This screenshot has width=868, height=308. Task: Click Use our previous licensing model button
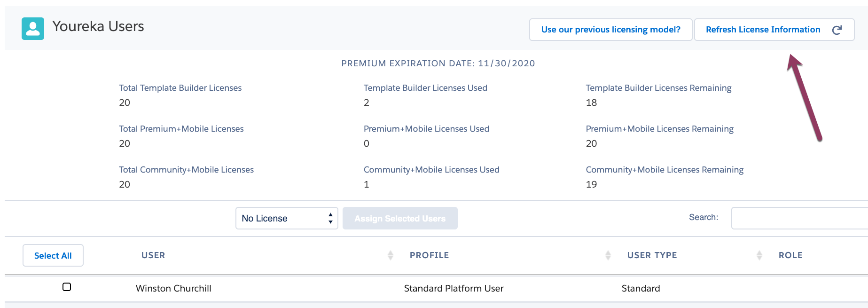[x=610, y=30]
